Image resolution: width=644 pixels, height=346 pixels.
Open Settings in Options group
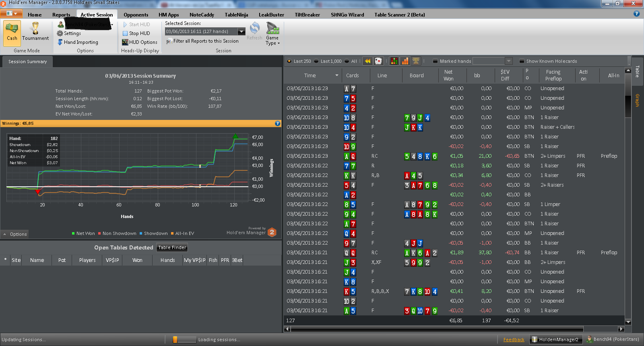[69, 33]
